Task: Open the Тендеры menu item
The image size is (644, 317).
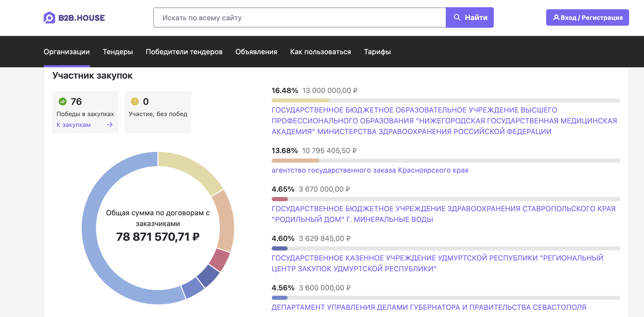Action: 118,52
